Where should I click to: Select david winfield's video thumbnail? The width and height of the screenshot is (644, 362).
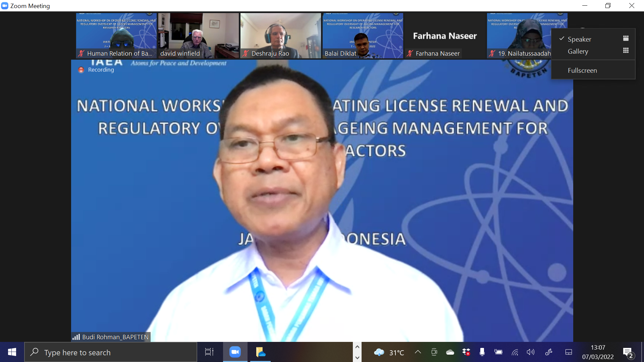(199, 36)
